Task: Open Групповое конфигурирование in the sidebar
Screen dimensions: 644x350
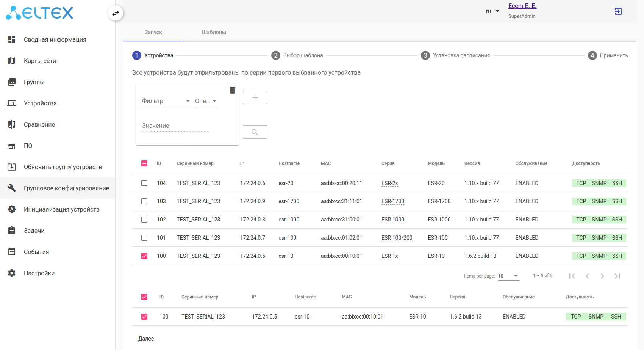Action: tap(66, 188)
